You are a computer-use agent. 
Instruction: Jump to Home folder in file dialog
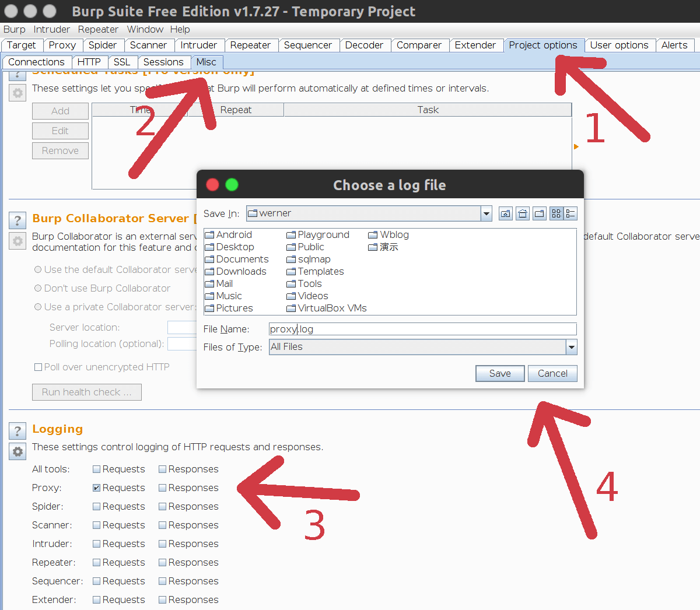tap(523, 213)
